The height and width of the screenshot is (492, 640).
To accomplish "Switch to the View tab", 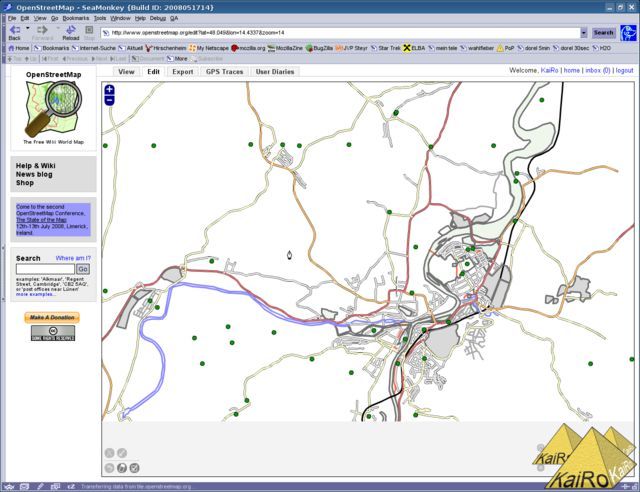I will (126, 71).
